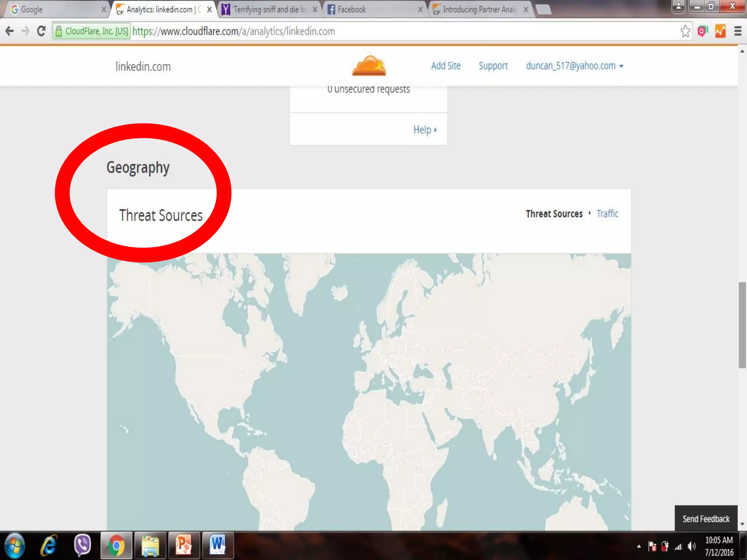Switch map to Traffic view
This screenshot has width=747, height=560.
[x=607, y=214]
